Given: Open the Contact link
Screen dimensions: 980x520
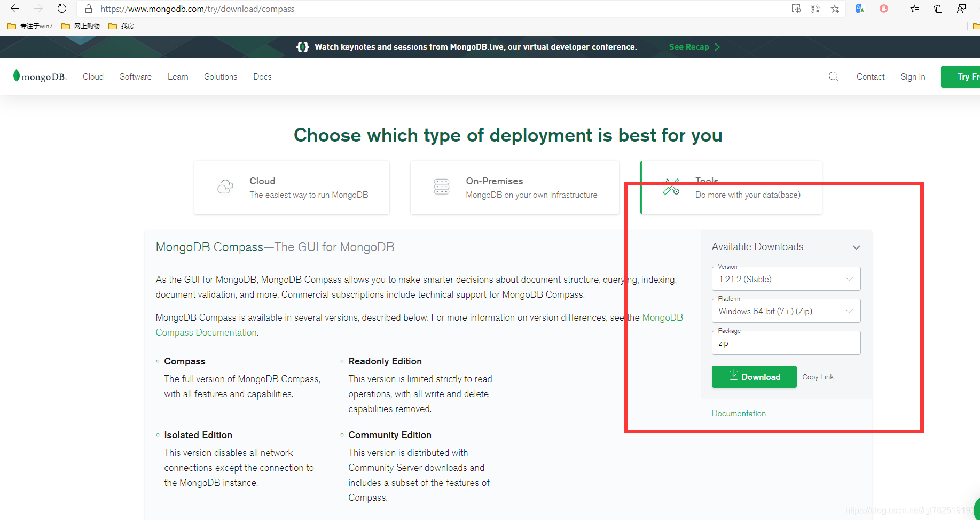Looking at the screenshot, I should point(871,76).
